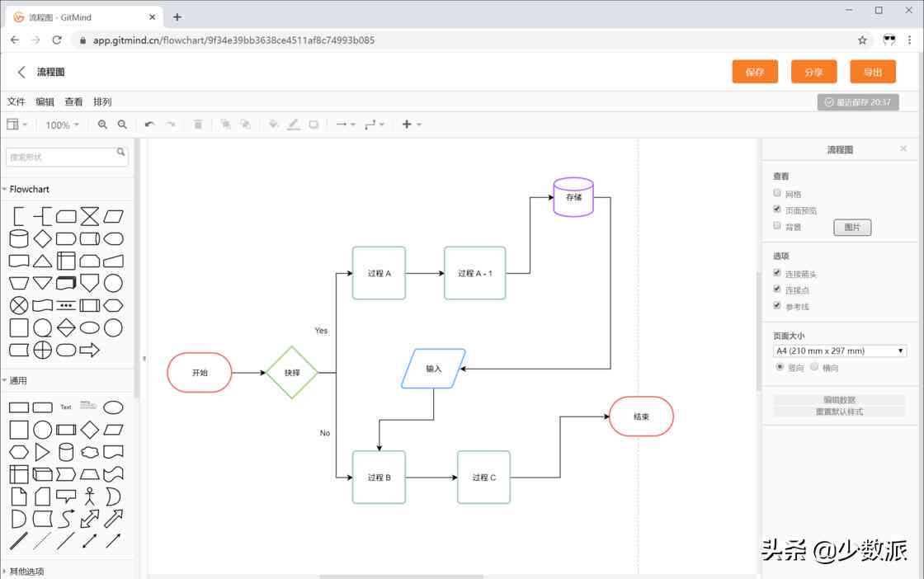Pick the fill color bucket tool
Screen dimensions: 924x579
tap(273, 125)
